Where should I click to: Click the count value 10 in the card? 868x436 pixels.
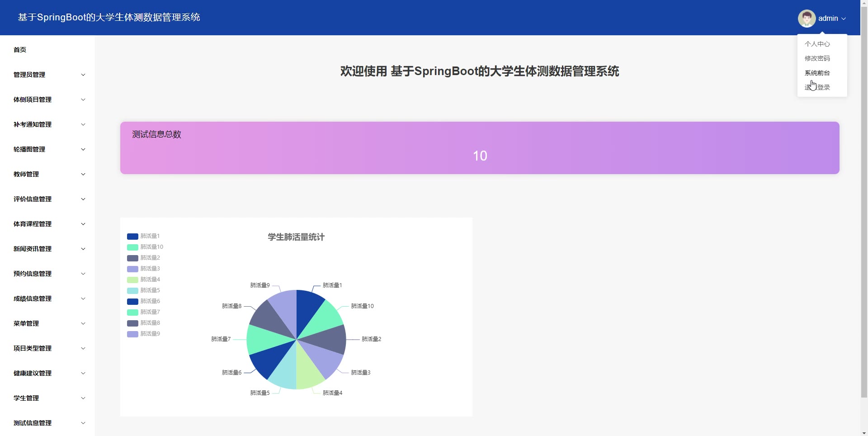pos(480,156)
